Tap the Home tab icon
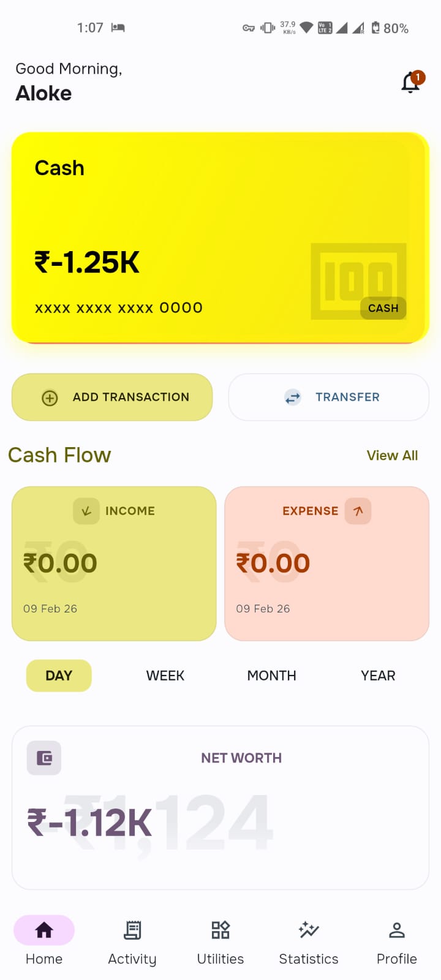This screenshot has width=441, height=980. pos(44,930)
